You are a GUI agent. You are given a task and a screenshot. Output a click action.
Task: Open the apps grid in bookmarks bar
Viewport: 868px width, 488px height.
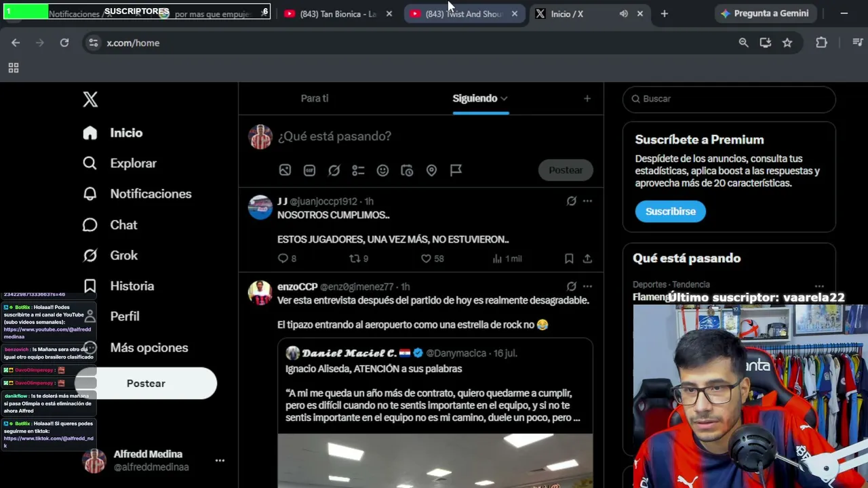[x=13, y=68]
